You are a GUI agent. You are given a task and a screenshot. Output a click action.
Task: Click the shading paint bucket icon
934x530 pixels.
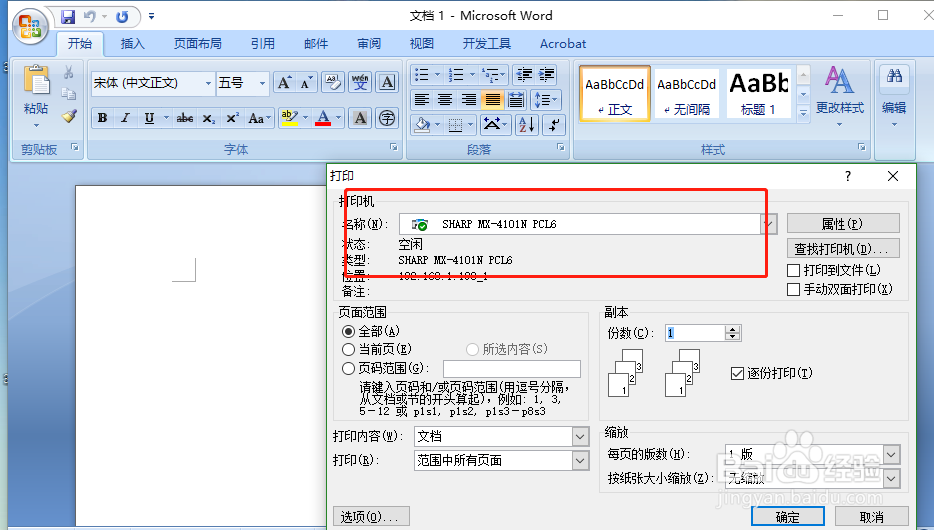[422, 124]
